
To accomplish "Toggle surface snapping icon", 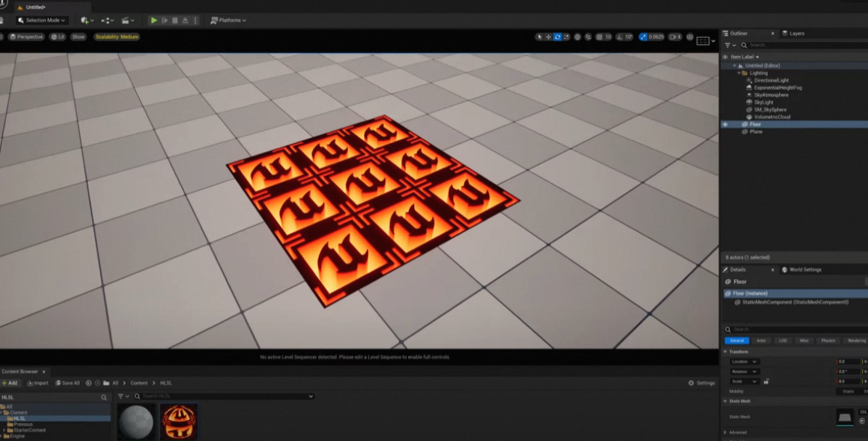I will point(588,37).
